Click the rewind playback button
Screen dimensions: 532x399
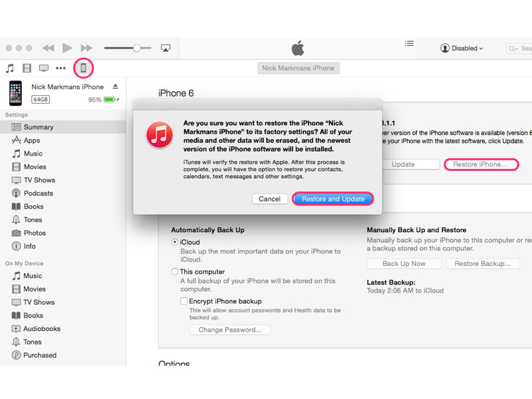[48, 48]
